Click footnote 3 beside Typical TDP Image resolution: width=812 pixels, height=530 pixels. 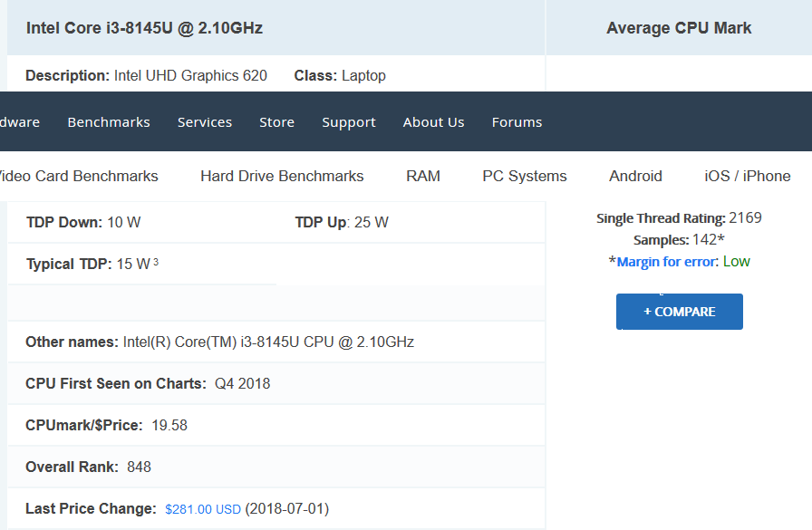[x=156, y=263]
